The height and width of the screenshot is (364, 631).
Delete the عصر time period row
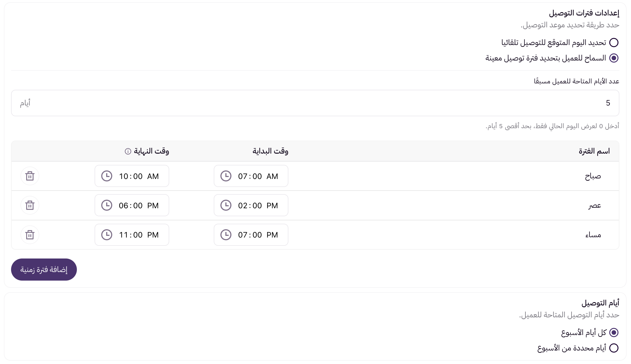pyautogui.click(x=30, y=205)
